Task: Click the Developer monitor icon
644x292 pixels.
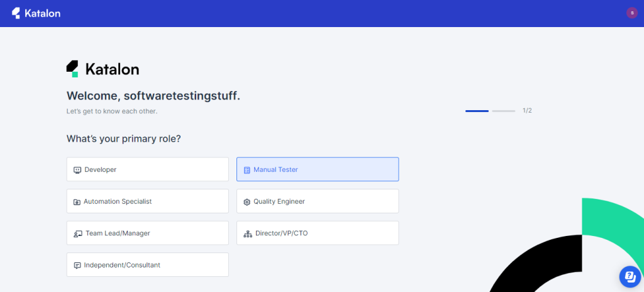Action: tap(77, 170)
